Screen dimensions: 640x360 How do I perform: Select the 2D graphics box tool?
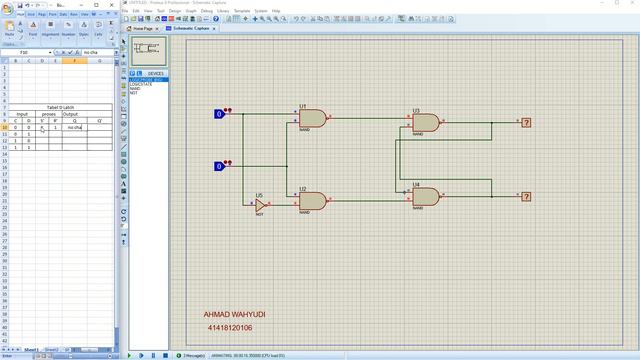(124, 154)
